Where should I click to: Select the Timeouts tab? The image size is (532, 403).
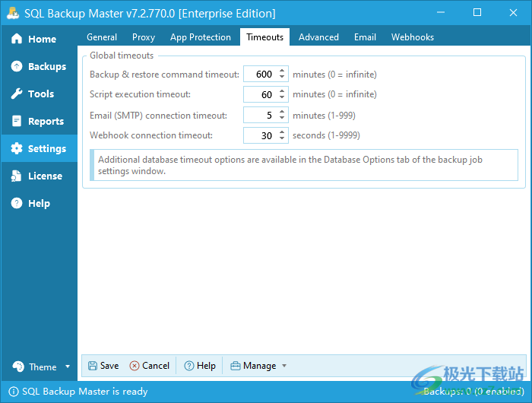[x=264, y=37]
